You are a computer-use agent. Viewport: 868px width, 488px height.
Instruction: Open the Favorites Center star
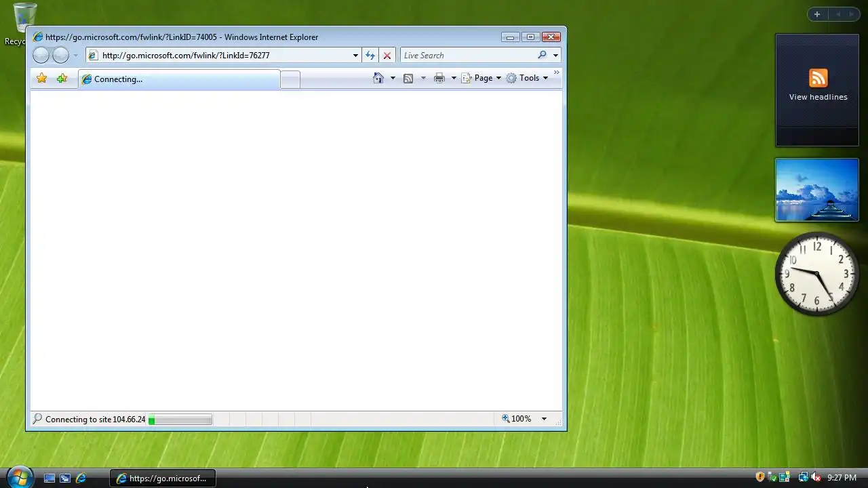click(x=42, y=79)
